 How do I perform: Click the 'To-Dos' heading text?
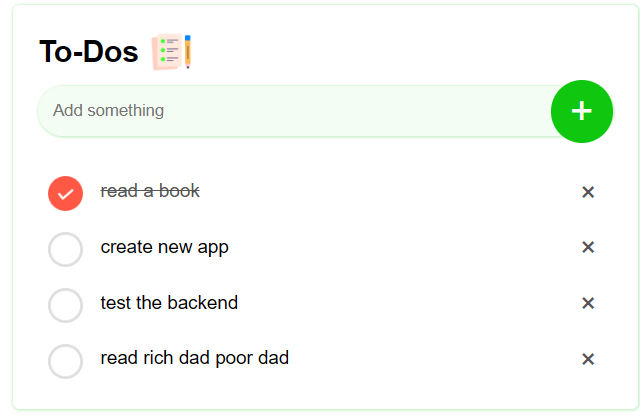click(x=89, y=52)
